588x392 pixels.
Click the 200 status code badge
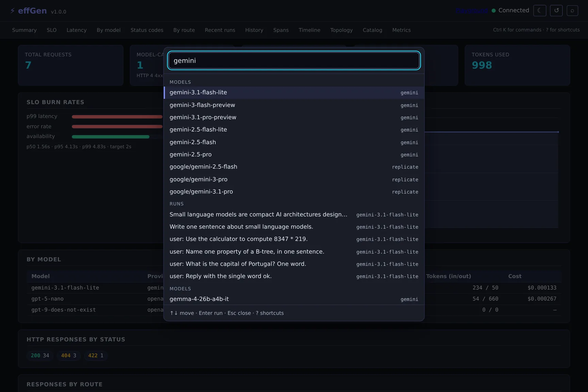40,356
